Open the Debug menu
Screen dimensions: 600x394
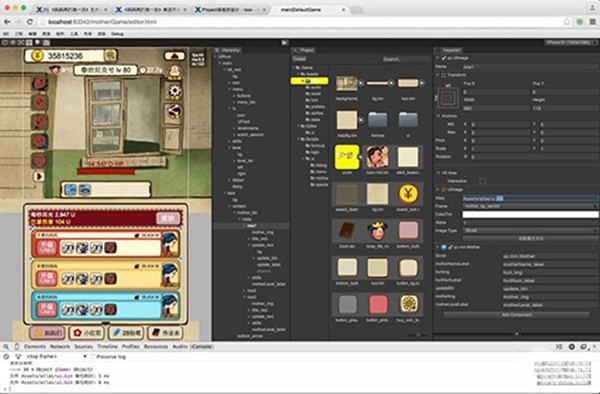click(x=117, y=34)
